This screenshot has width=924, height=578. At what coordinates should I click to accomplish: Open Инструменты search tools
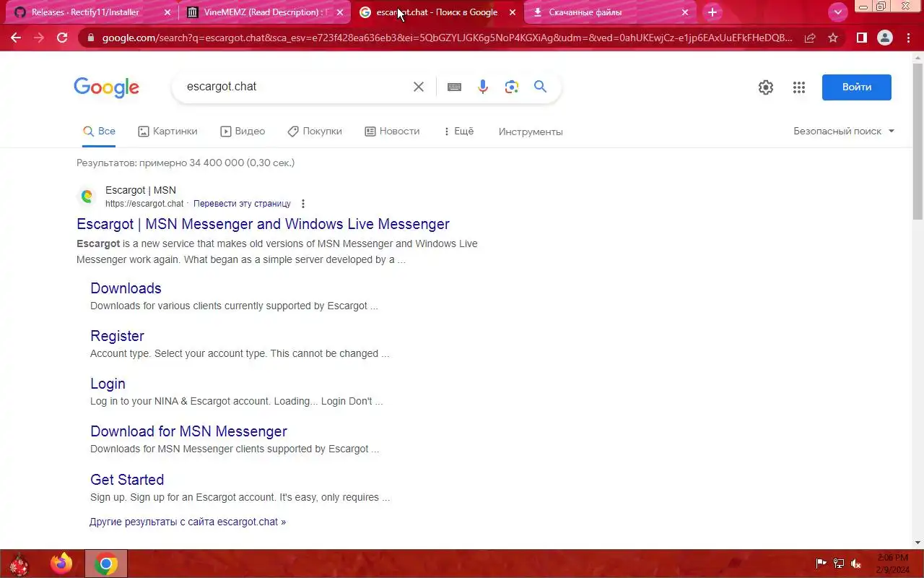click(x=531, y=131)
